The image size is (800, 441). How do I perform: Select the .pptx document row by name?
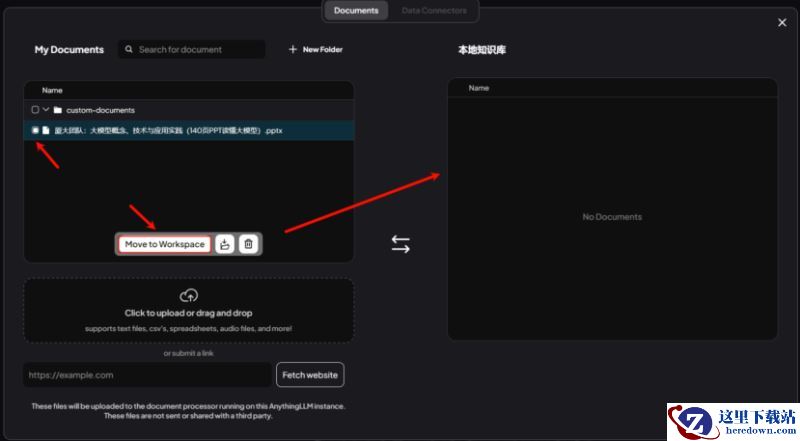pyautogui.click(x=168, y=130)
